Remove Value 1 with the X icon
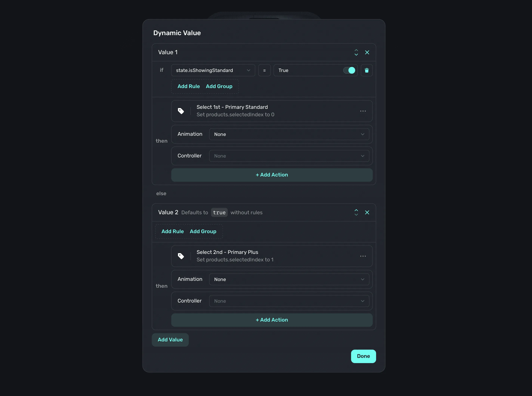This screenshot has width=532, height=396. 367,52
